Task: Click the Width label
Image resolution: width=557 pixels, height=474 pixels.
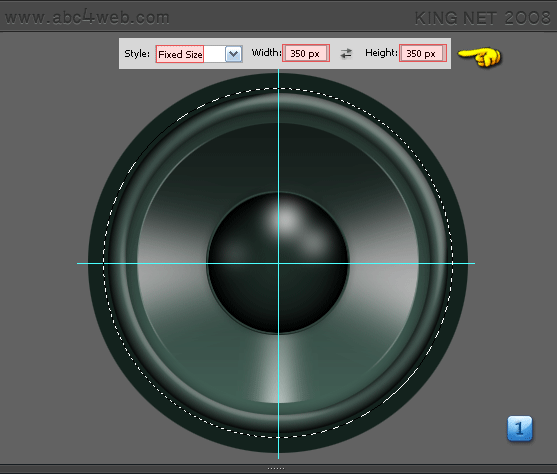Action: (x=266, y=53)
